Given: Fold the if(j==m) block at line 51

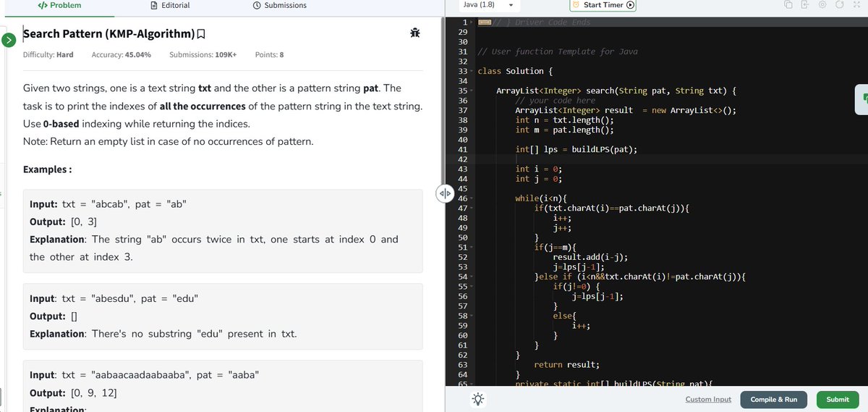Looking at the screenshot, I should click(473, 248).
